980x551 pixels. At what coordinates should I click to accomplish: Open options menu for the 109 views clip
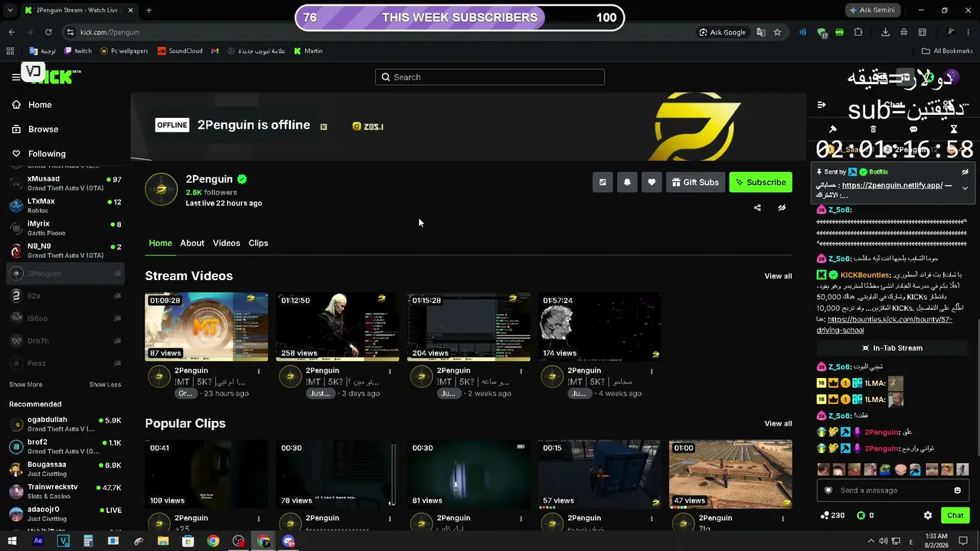(259, 519)
